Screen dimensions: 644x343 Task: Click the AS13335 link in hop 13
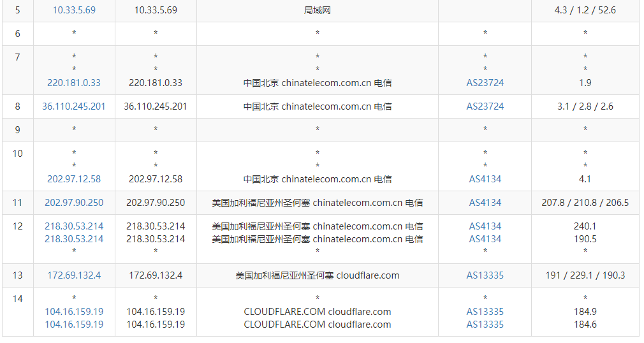(x=485, y=275)
